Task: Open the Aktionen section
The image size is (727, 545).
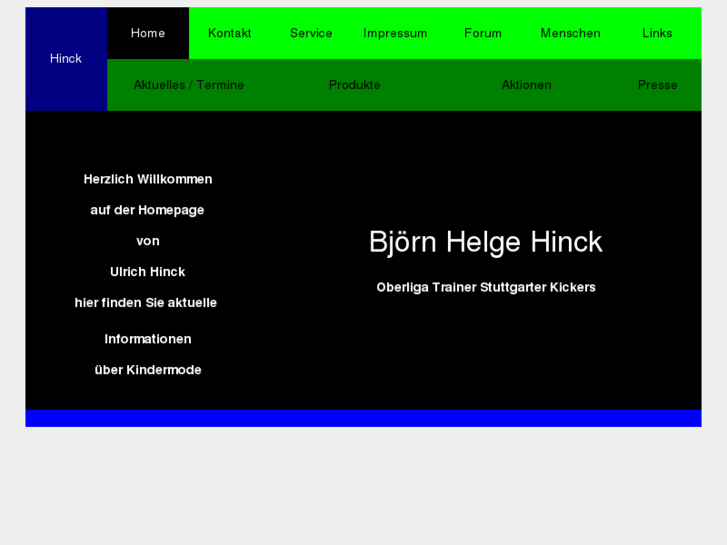Action: (x=526, y=85)
